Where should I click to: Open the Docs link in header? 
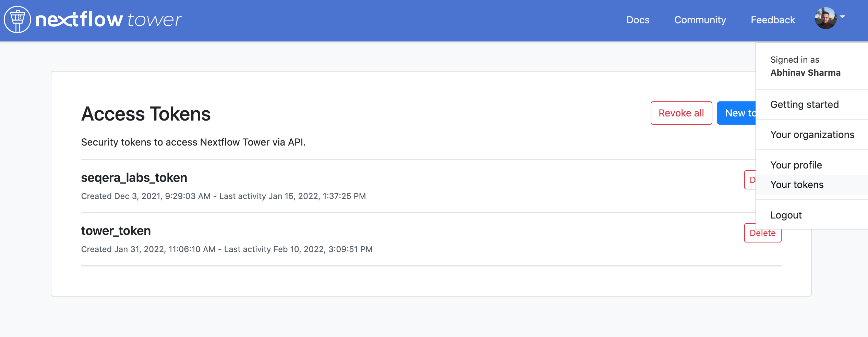(x=638, y=20)
